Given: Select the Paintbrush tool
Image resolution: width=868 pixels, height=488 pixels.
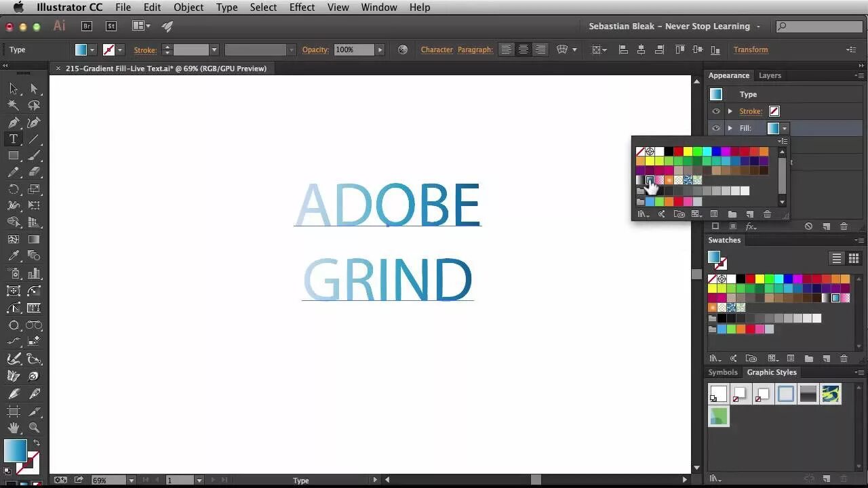Looking at the screenshot, I should pos(34,156).
